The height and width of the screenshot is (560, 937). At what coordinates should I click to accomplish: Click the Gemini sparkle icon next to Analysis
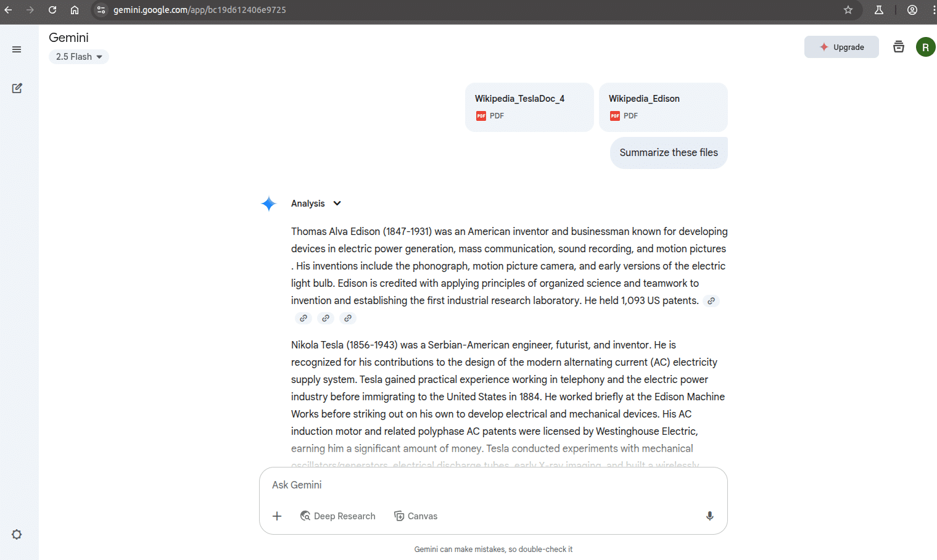coord(269,204)
